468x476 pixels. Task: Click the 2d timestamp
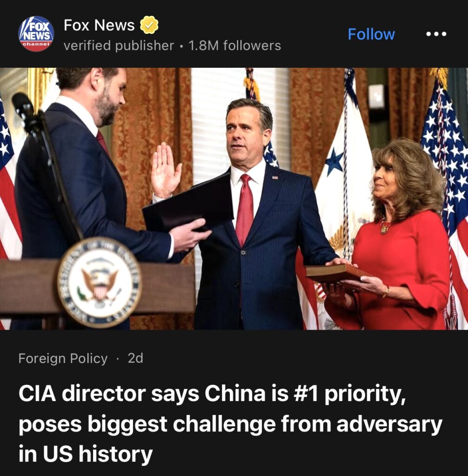tap(135, 358)
